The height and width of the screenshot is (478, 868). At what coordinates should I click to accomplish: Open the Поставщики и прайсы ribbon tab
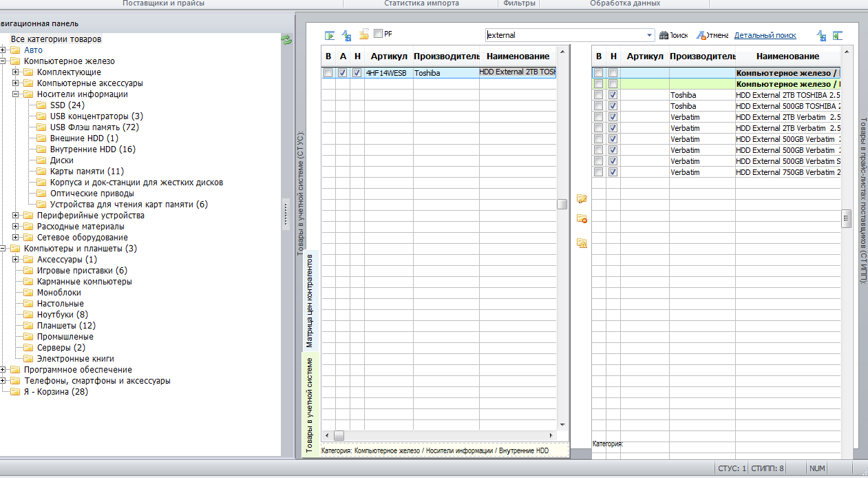(163, 3)
